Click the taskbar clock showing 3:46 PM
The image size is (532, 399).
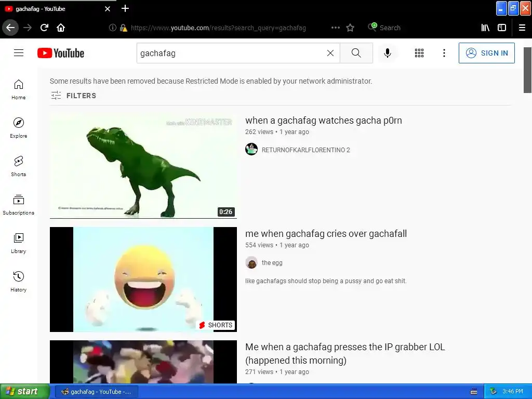click(512, 392)
